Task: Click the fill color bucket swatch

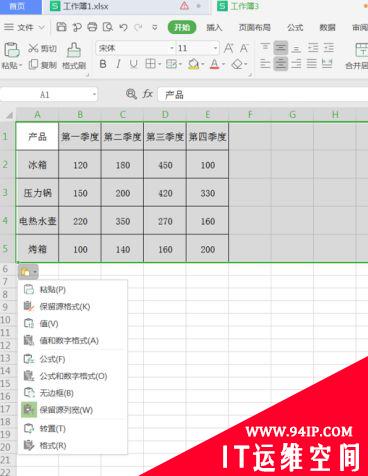Action: click(x=193, y=64)
